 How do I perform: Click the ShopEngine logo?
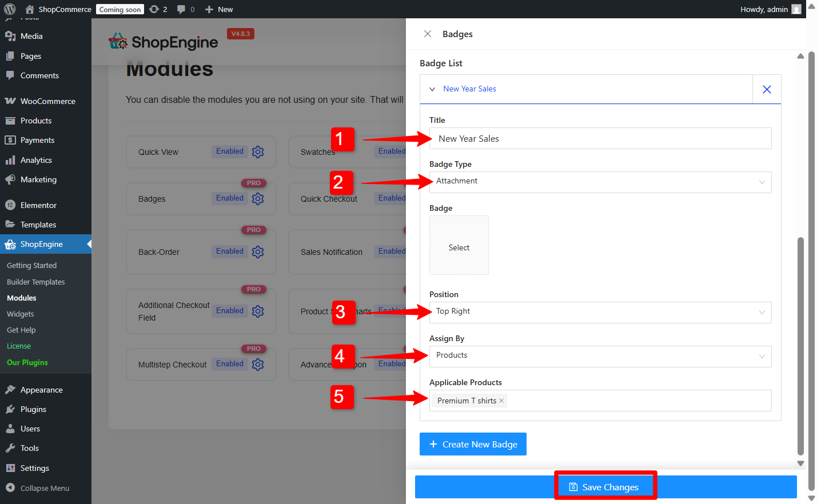click(164, 42)
